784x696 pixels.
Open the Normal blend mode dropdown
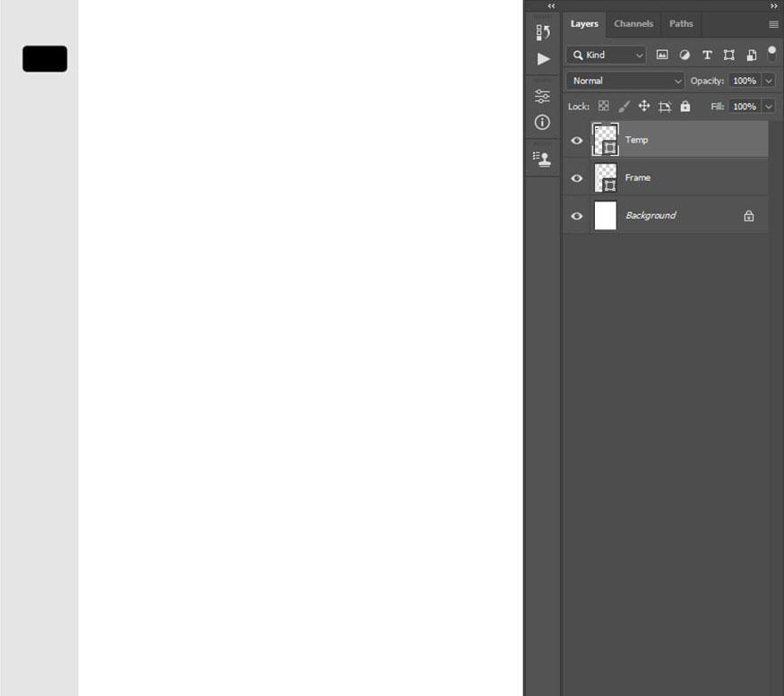pos(625,81)
